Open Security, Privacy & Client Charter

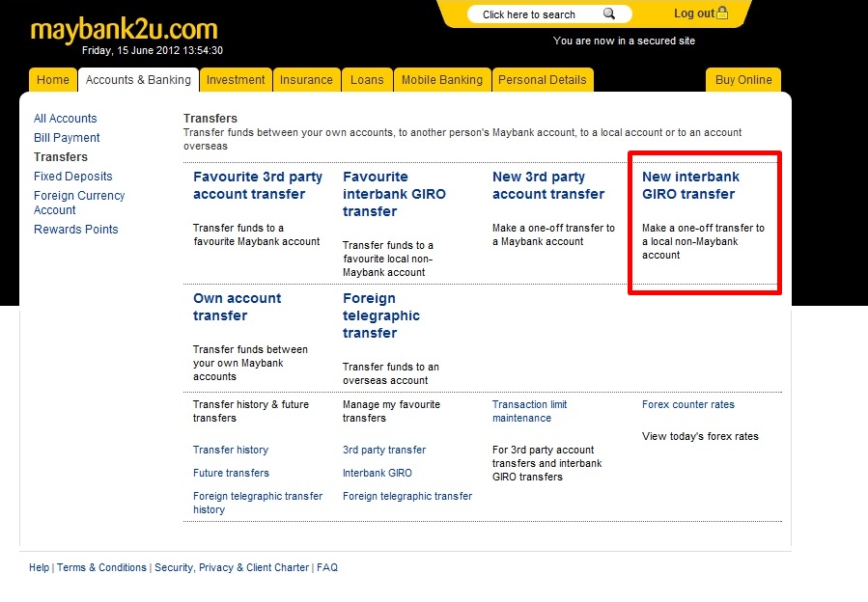[232, 567]
